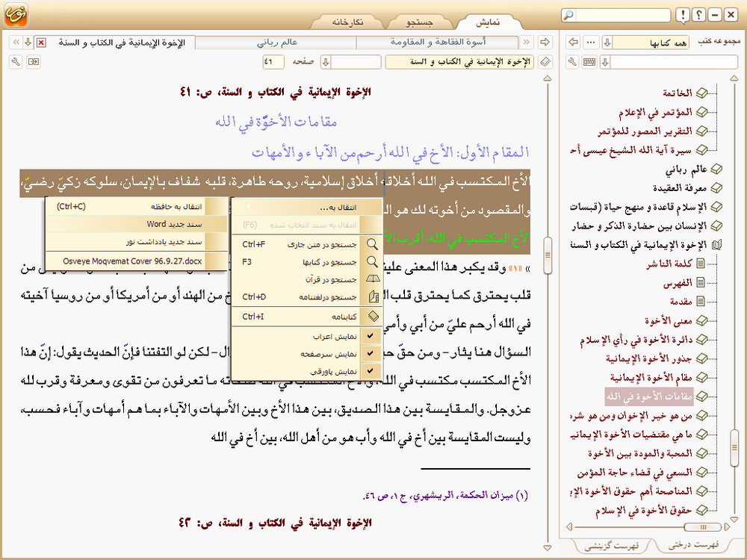This screenshot has width=747, height=560.
Task: Close the current document tab with the red X
Action: click(41, 43)
